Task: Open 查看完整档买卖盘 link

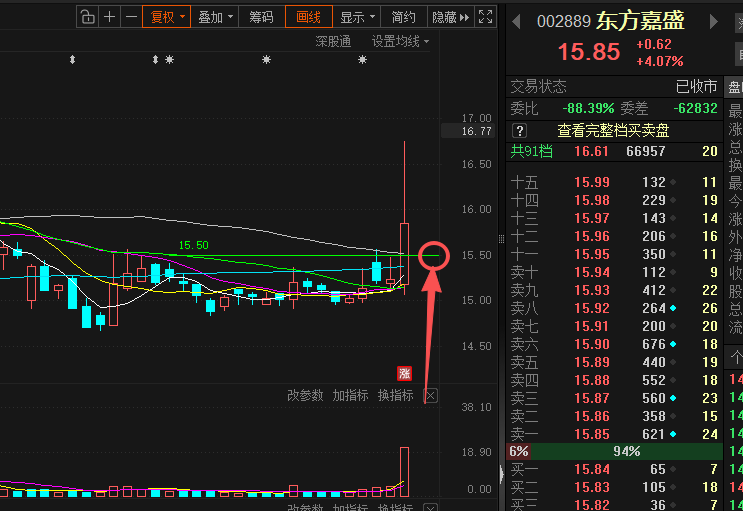Action: point(613,130)
